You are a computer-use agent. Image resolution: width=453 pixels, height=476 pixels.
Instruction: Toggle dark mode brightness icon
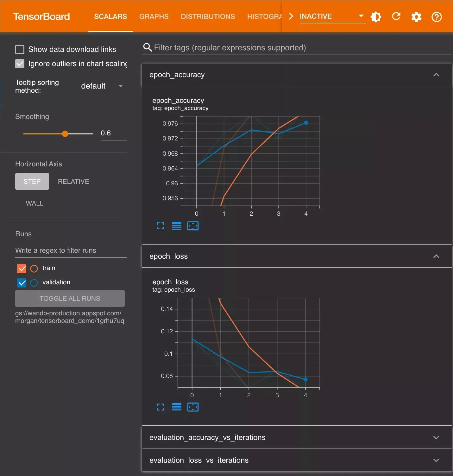point(376,16)
